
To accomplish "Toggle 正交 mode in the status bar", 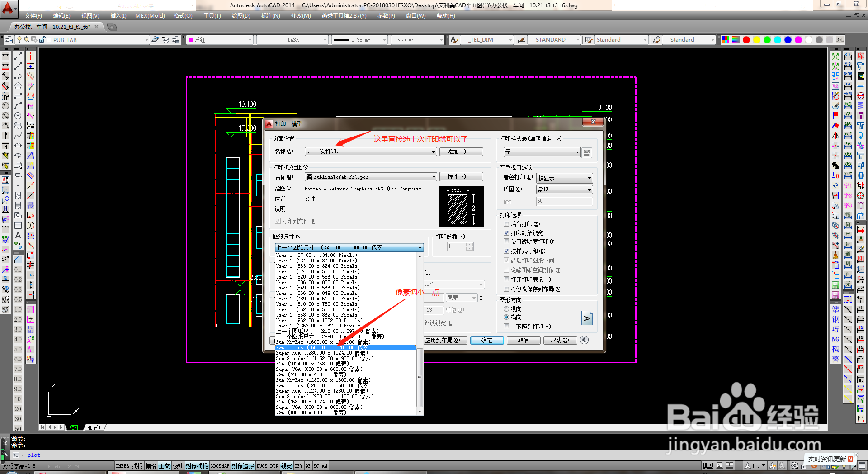I will pyautogui.click(x=165, y=466).
